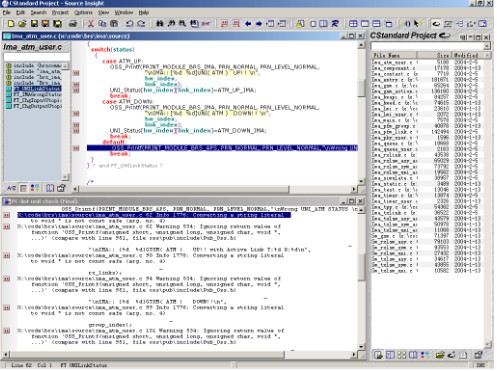Open the File menu

[x=7, y=12]
